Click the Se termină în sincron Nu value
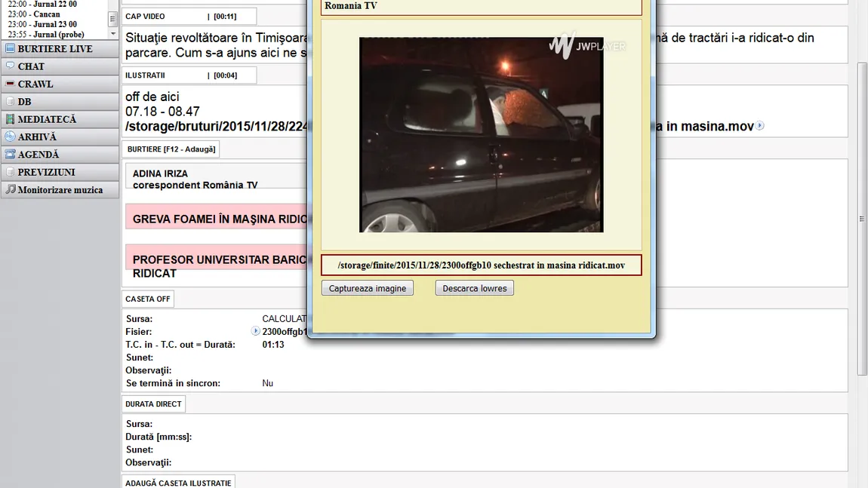 tap(267, 383)
